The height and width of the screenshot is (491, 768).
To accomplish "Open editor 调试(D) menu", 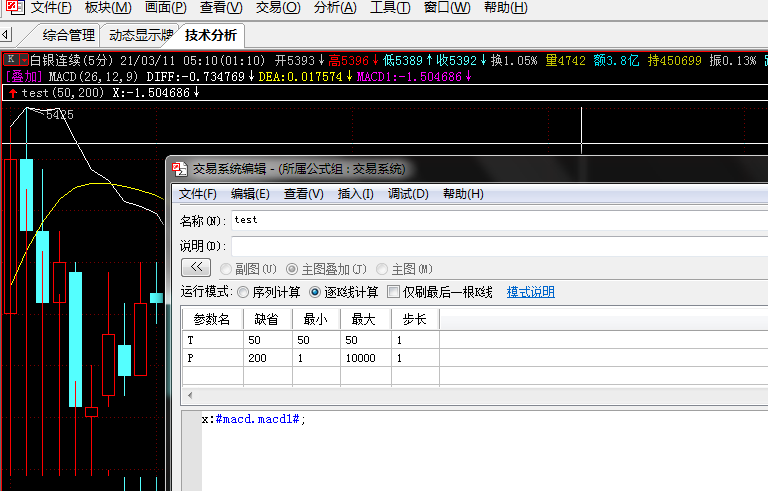I will (x=408, y=194).
